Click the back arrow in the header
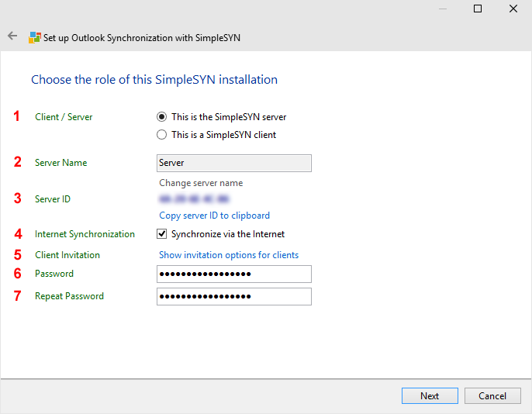Viewport: 532px width, 414px height. coord(12,36)
